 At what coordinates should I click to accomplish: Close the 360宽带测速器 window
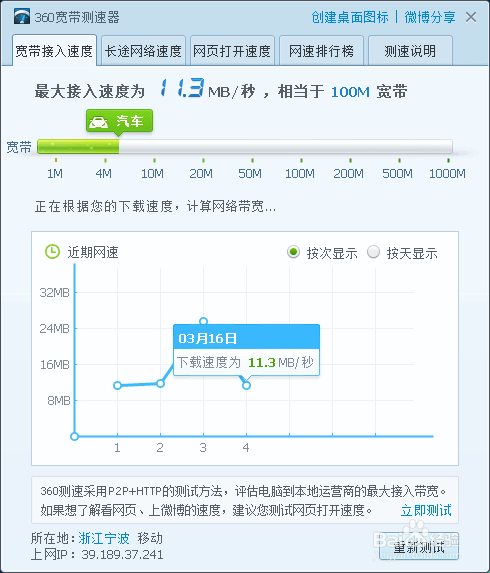(471, 17)
